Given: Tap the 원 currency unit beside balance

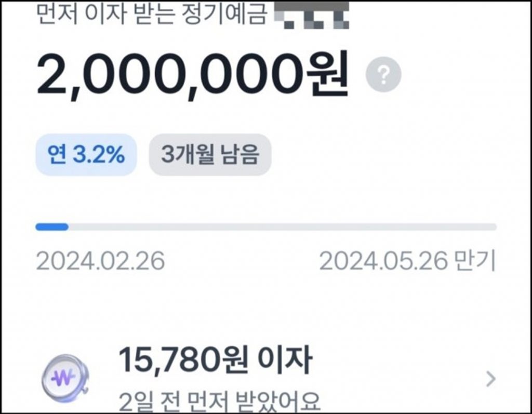Looking at the screenshot, I should pos(327,74).
